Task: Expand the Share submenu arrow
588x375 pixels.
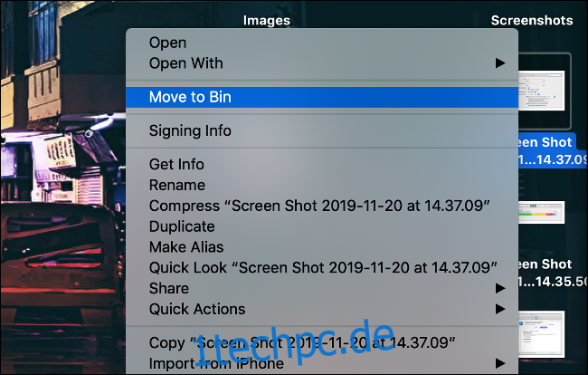Action: tap(500, 288)
